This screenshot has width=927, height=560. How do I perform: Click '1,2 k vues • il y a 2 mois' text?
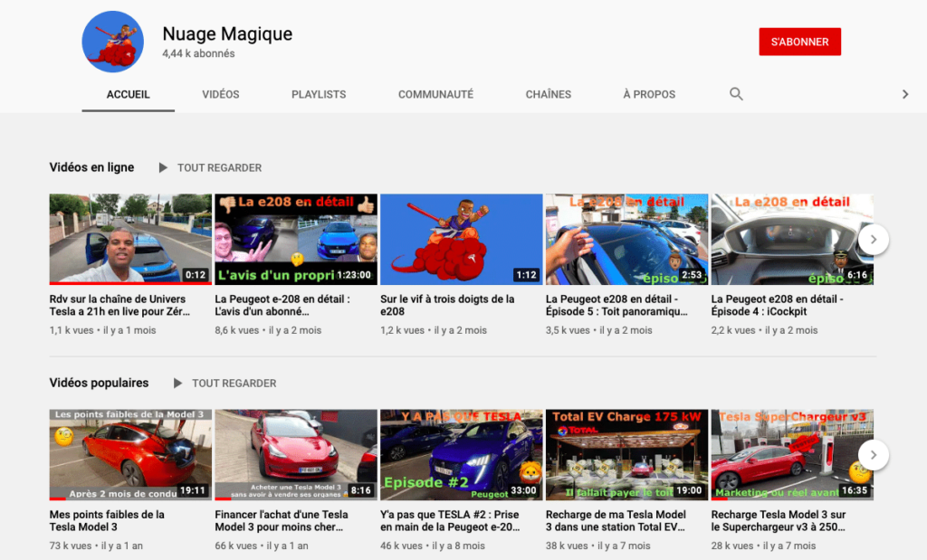point(434,330)
